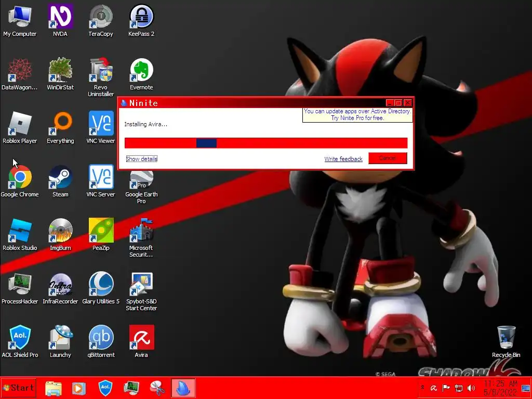The image size is (532, 399).
Task: Launch Glary Utilities 5 shortcut
Action: pyautogui.click(x=101, y=288)
